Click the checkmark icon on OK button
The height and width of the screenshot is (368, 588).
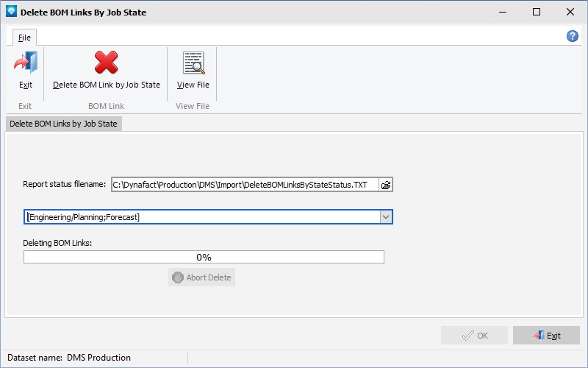pos(468,336)
